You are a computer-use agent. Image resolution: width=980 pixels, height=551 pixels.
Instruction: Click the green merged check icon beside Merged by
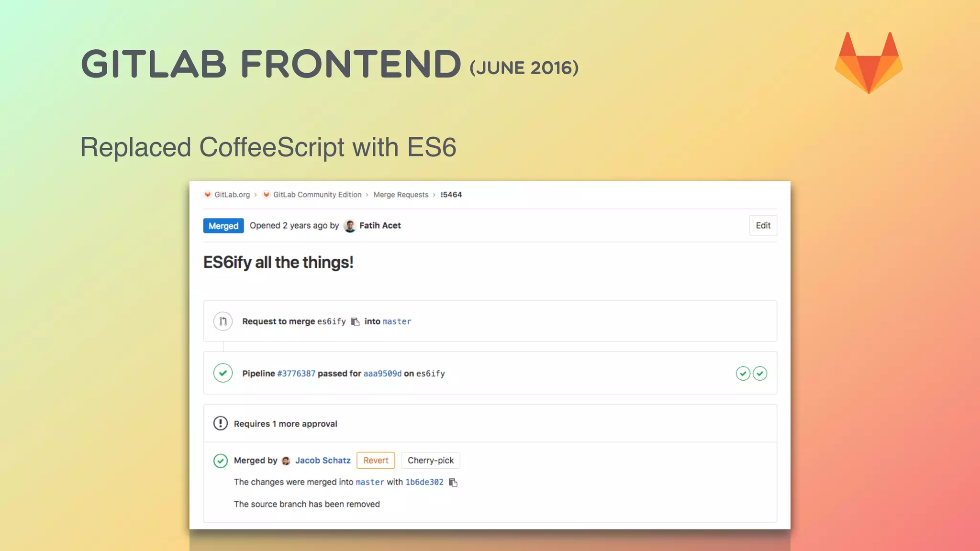tap(220, 461)
